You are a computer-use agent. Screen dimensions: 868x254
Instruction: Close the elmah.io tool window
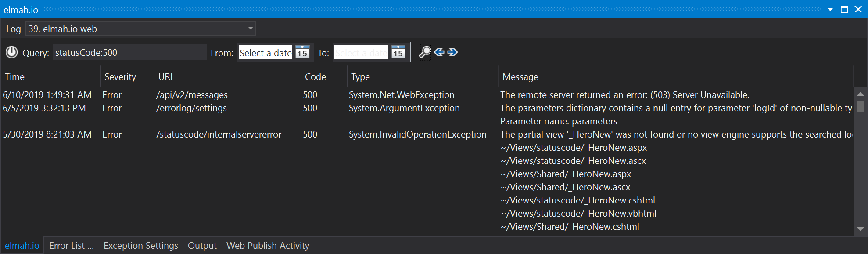pos(858,9)
